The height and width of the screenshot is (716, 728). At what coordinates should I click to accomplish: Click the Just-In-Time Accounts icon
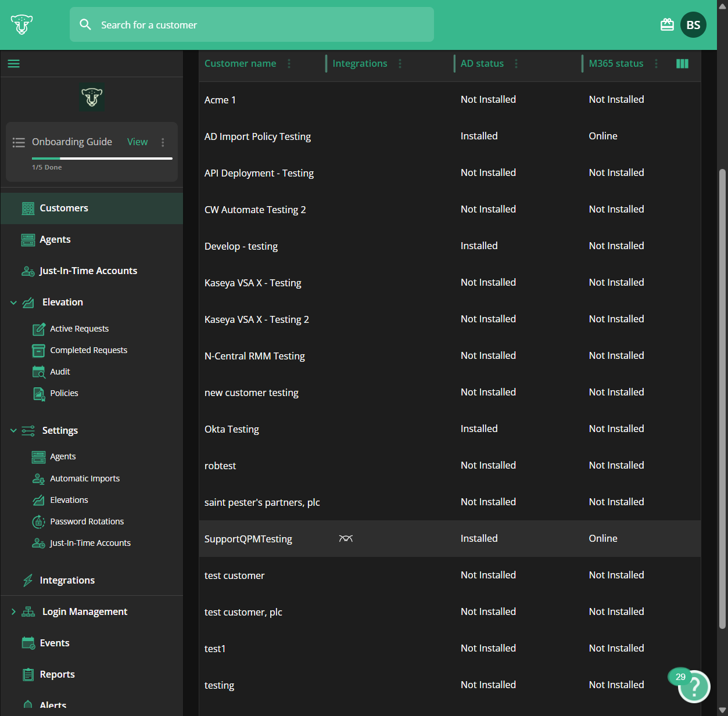(28, 271)
